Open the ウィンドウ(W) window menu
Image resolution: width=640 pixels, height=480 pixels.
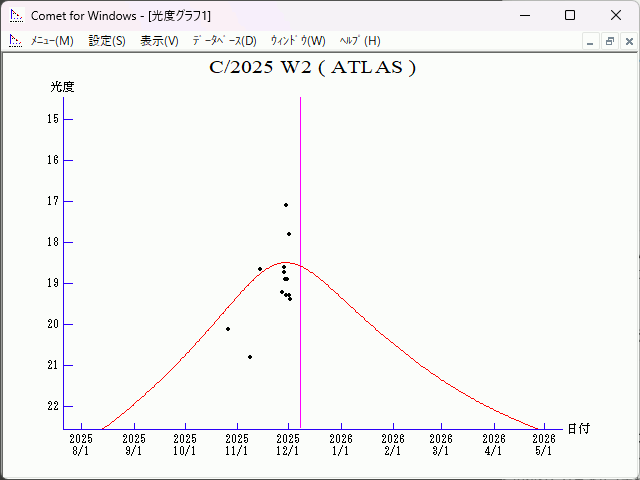[298, 41]
